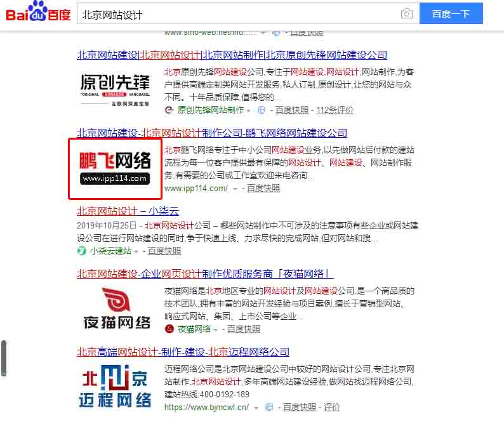Screen dimensions: 504x424
Task: Open 百度快照 for bjmcwl.cn result
Action: (x=299, y=407)
